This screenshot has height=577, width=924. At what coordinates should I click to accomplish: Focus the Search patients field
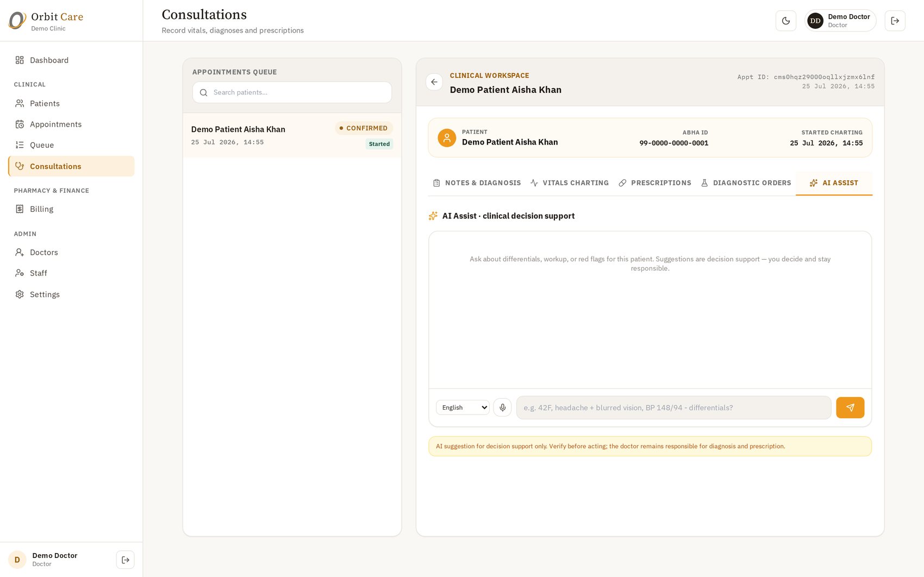[x=292, y=92]
